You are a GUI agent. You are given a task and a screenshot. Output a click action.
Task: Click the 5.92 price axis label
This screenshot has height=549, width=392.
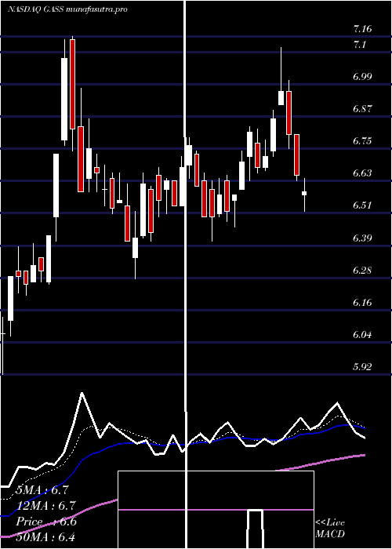(362, 366)
